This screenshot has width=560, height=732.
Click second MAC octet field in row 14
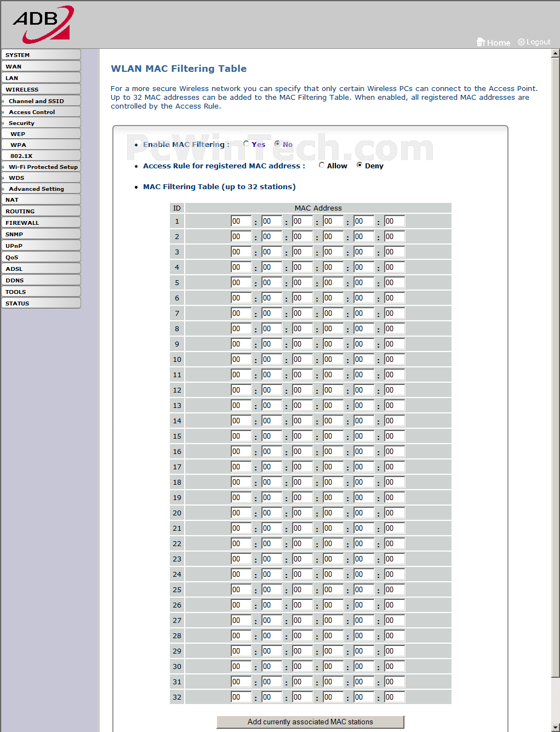(x=272, y=421)
